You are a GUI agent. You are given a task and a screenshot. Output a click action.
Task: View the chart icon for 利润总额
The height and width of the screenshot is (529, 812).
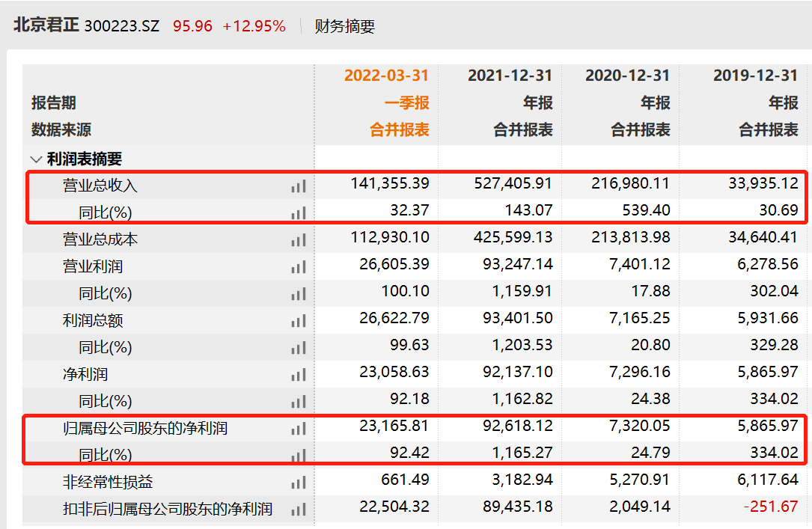299,321
